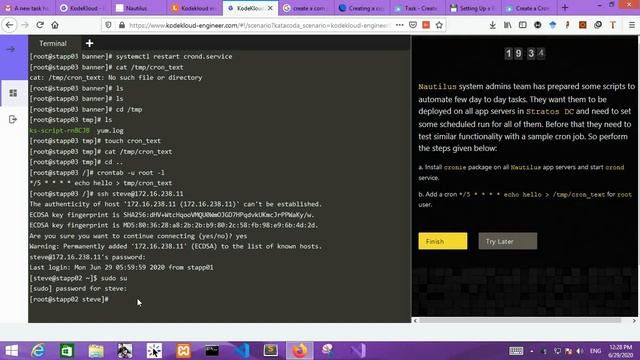Viewport: 640px width, 360px height.
Task: Open a new browser tab
Action: 565,7
